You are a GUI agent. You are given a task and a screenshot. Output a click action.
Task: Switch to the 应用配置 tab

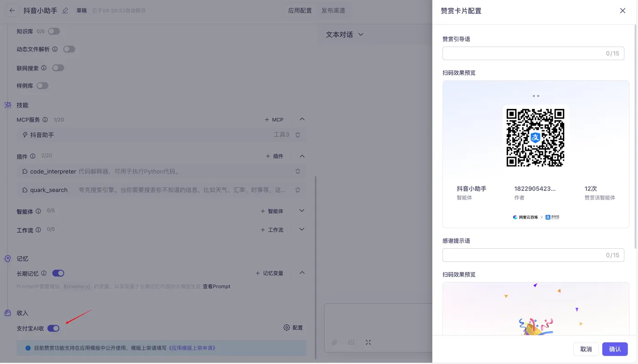pyautogui.click(x=300, y=10)
